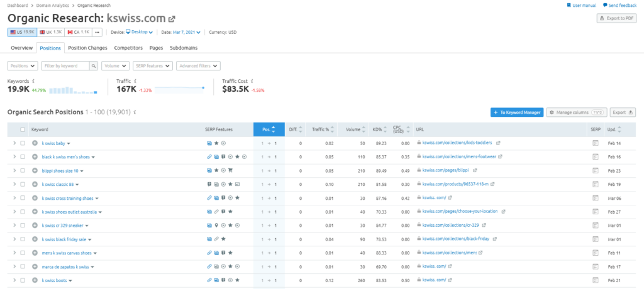The width and height of the screenshot is (644, 289).
Task: Switch to the Pages tab
Action: tap(156, 48)
